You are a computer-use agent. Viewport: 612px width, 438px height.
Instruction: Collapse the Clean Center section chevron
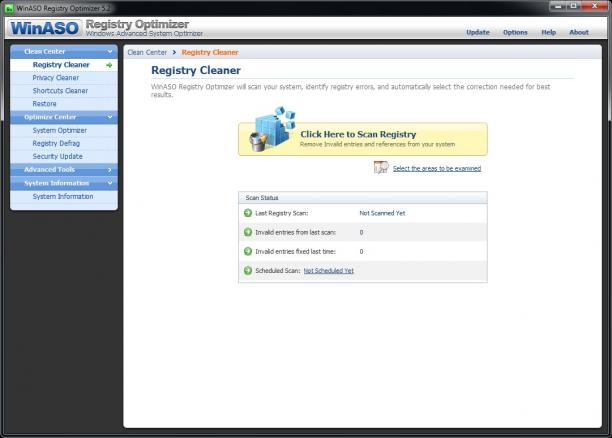(110, 52)
